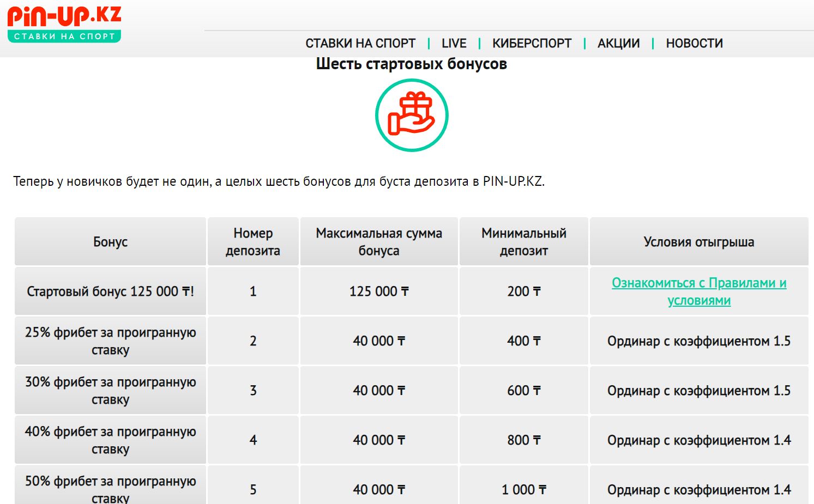
Task: Click the Теперь у новичков intro paragraph
Action: coord(279,181)
